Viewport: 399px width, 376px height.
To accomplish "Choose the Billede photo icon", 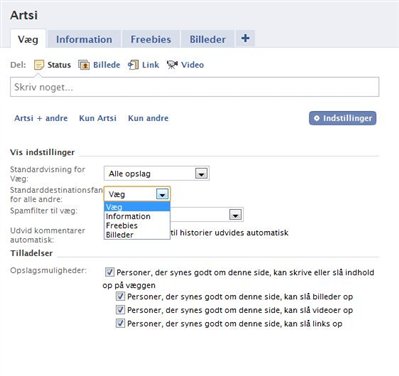I will tap(84, 65).
